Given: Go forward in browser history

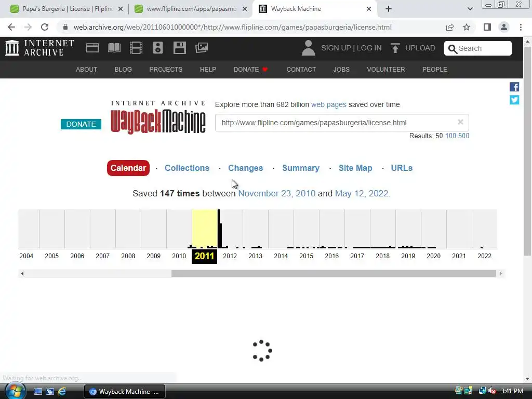Looking at the screenshot, I should pyautogui.click(x=28, y=27).
